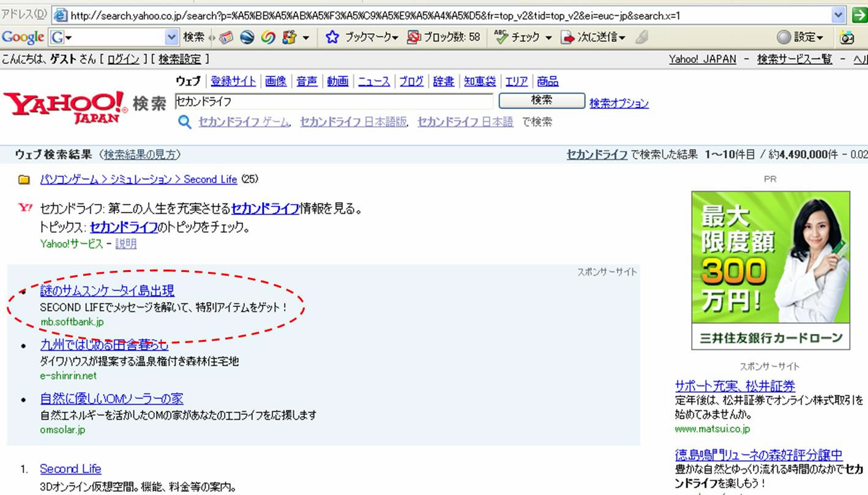868x495 pixels.
Task: Click the green Go arrow beside address bar
Action: click(x=859, y=15)
